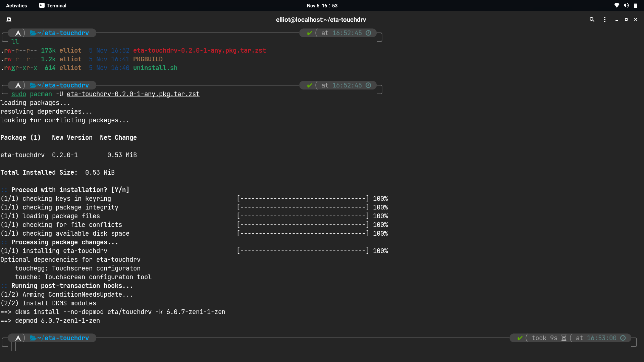
Task: Open the PKGBUILD file link
Action: (x=148, y=59)
